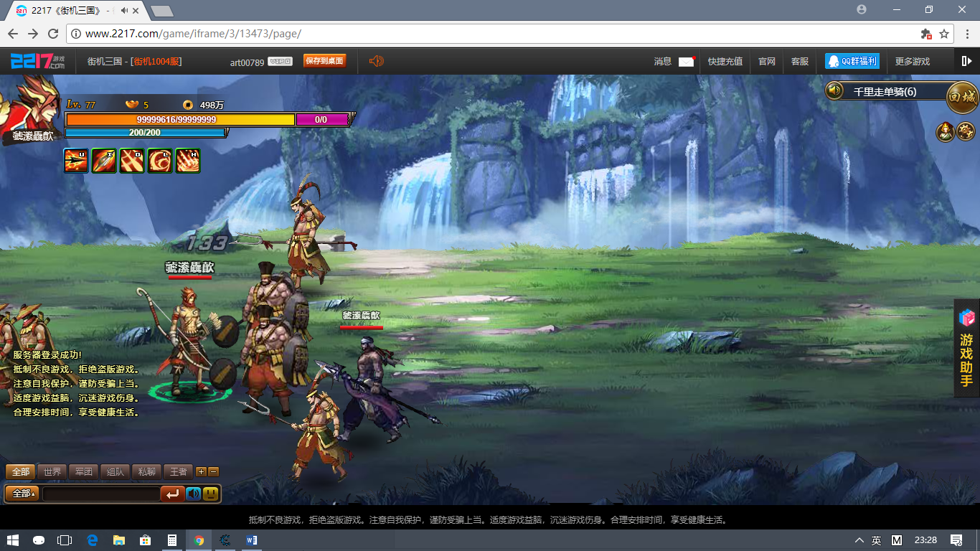The height and width of the screenshot is (551, 980).
Task: Toggle chat voice with blue speaker icon
Action: click(193, 494)
